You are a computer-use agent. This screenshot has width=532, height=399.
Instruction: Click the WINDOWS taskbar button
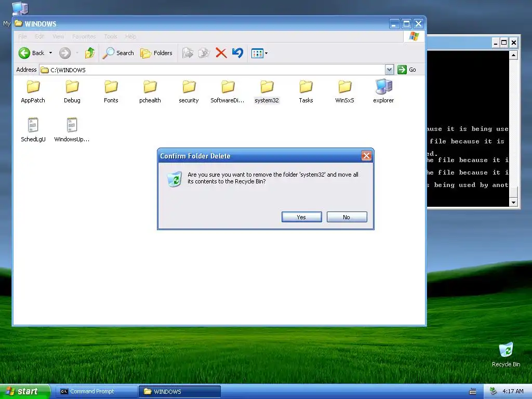tap(179, 392)
